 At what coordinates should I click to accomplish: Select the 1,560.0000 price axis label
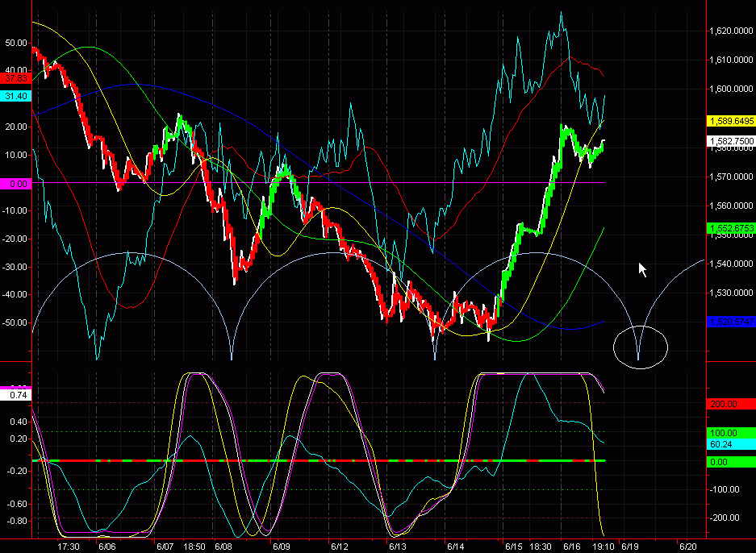[731, 206]
